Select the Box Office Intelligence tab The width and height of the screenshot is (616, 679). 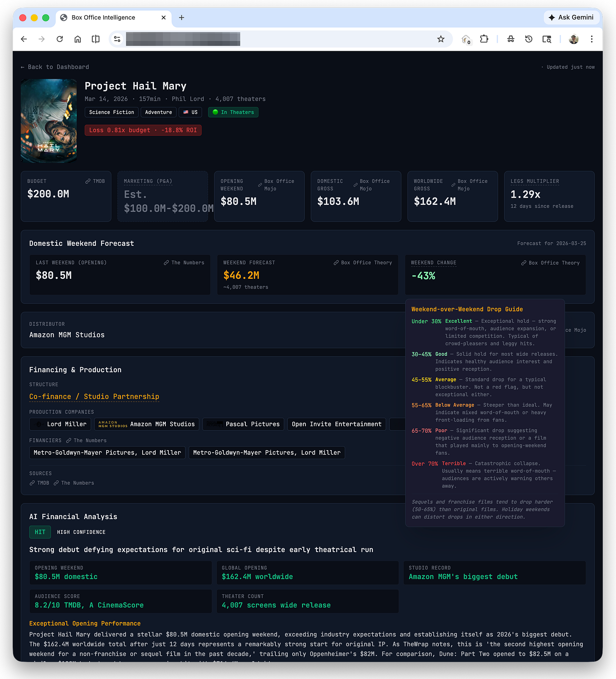[x=113, y=17]
